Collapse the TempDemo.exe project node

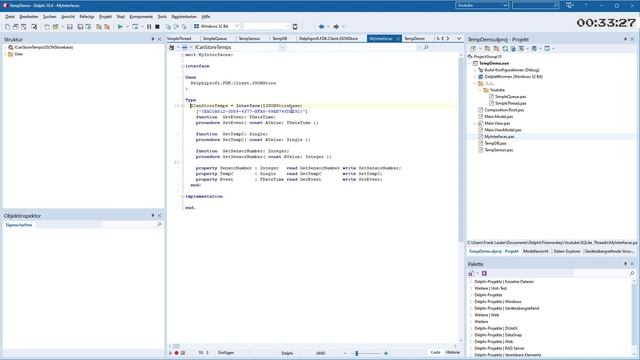point(470,63)
